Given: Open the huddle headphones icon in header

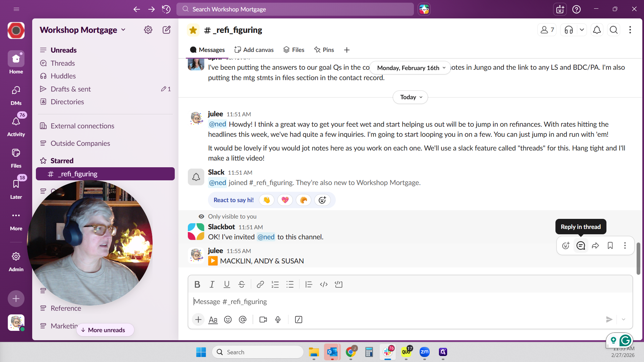Looking at the screenshot, I should tap(569, 30).
